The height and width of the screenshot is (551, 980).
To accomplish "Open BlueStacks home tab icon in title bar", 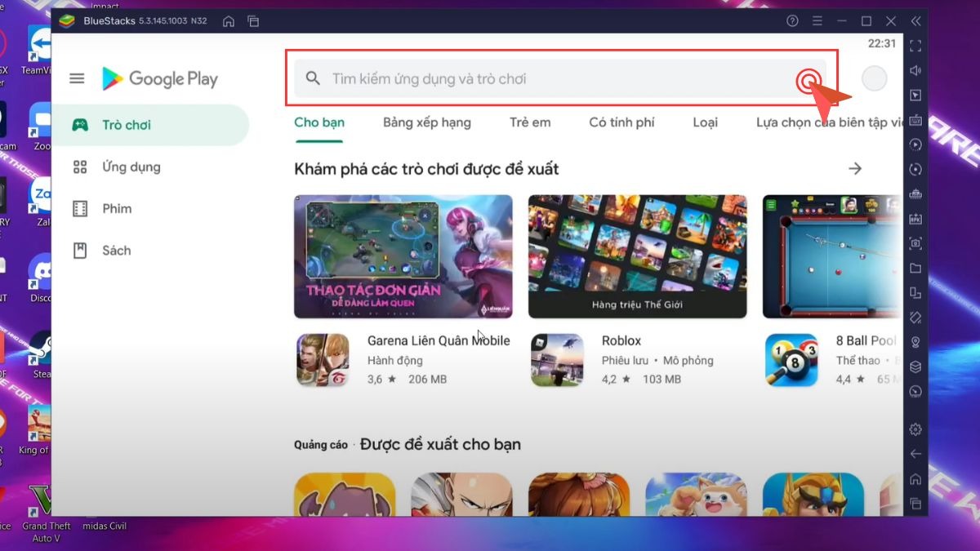I will (x=229, y=21).
